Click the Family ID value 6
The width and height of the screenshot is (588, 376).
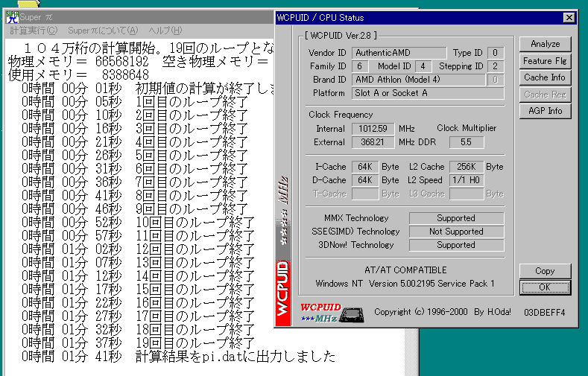tap(360, 66)
